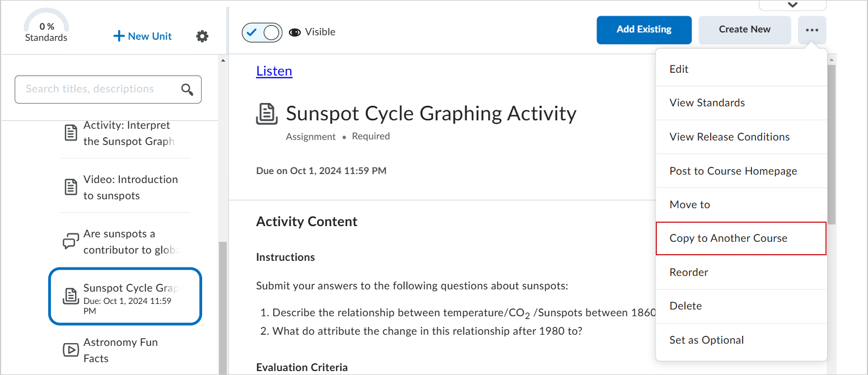The image size is (868, 375).
Task: Click the Listen link
Action: point(274,71)
